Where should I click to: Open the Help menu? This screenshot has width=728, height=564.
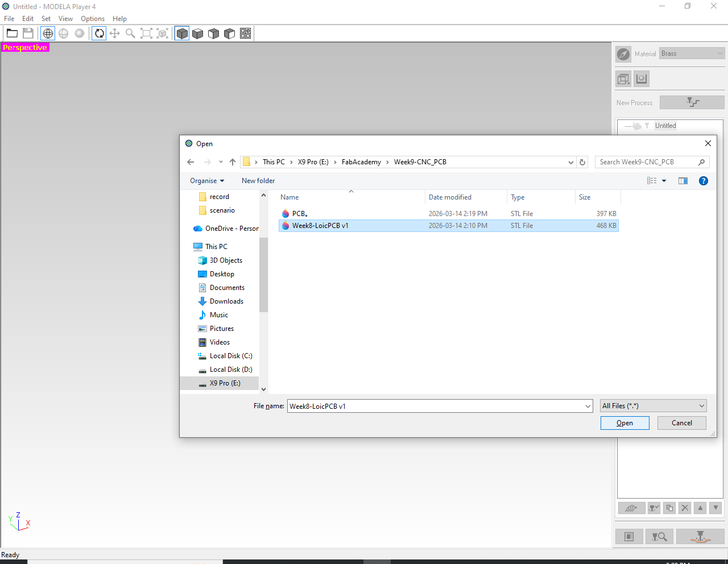click(119, 19)
